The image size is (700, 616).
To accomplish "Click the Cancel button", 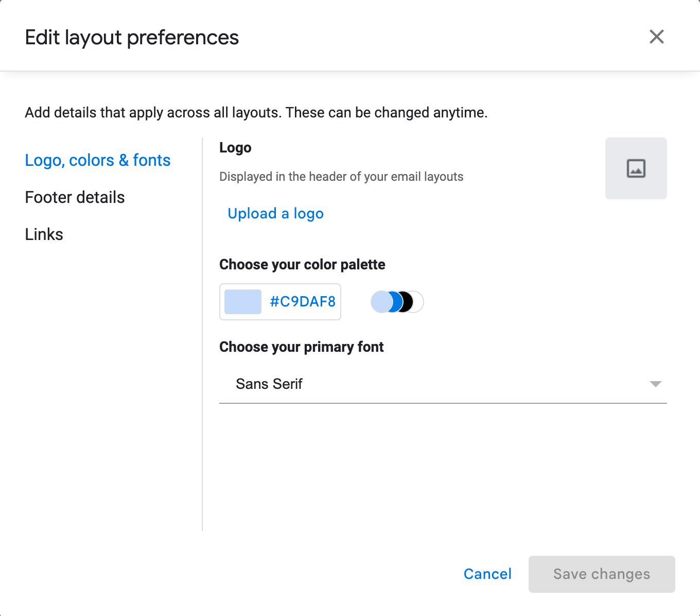I will coord(487,574).
